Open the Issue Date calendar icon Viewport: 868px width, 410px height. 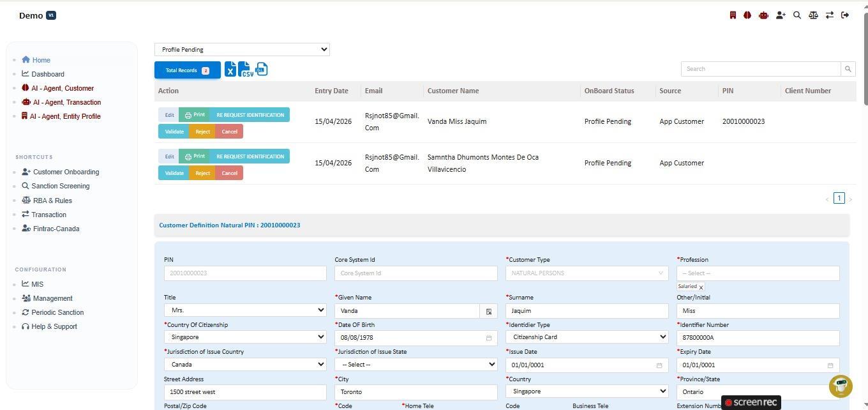(659, 365)
